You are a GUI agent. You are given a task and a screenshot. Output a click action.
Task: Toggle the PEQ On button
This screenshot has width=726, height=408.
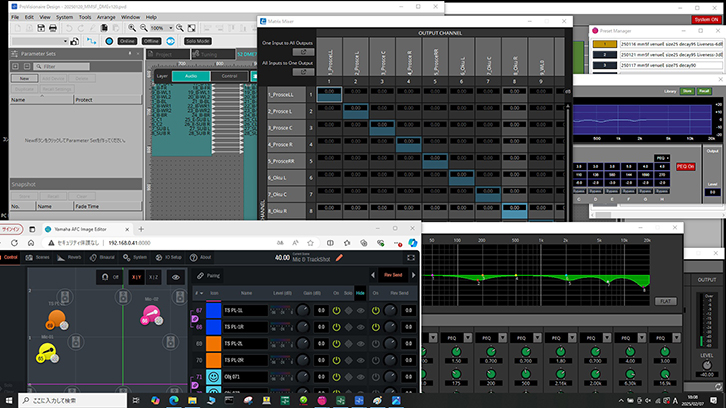click(x=684, y=165)
